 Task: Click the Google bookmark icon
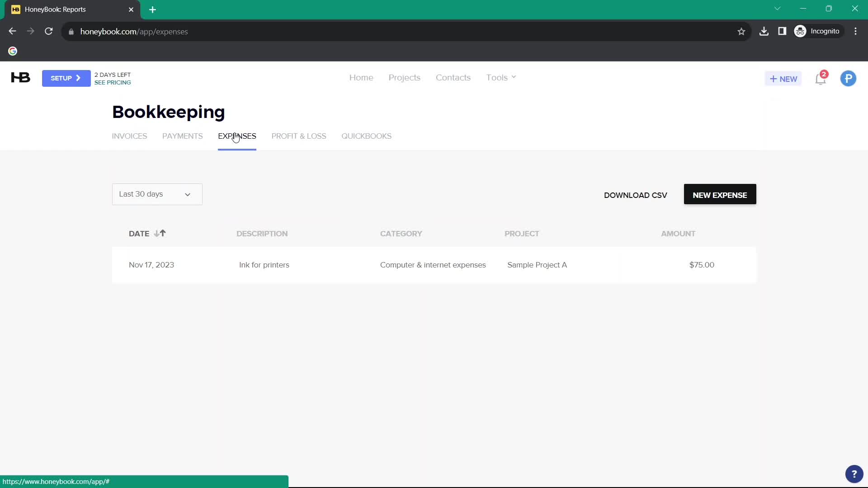13,51
